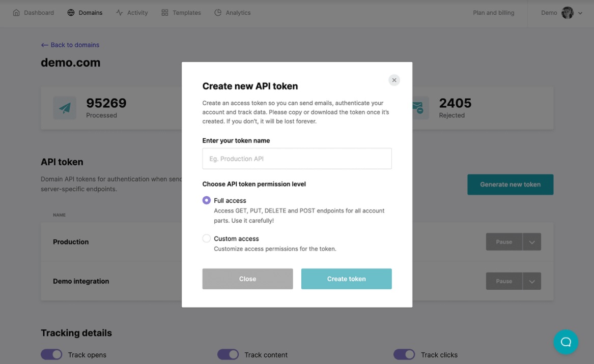Click the Domains globe icon
The height and width of the screenshot is (364, 594).
point(71,13)
